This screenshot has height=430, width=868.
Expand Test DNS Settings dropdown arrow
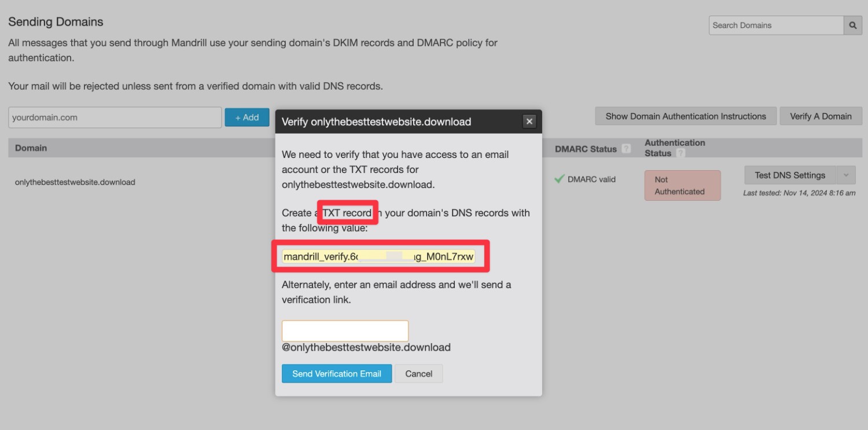[845, 175]
